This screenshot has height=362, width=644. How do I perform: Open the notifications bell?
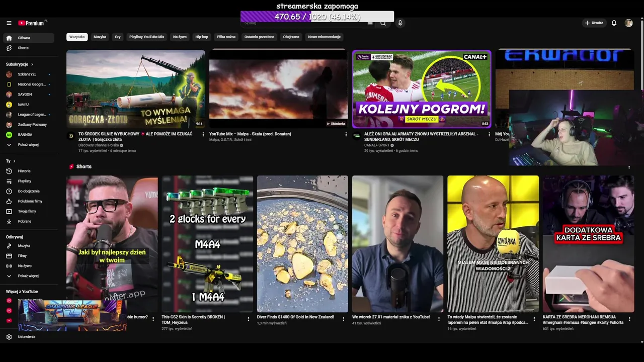tap(614, 23)
